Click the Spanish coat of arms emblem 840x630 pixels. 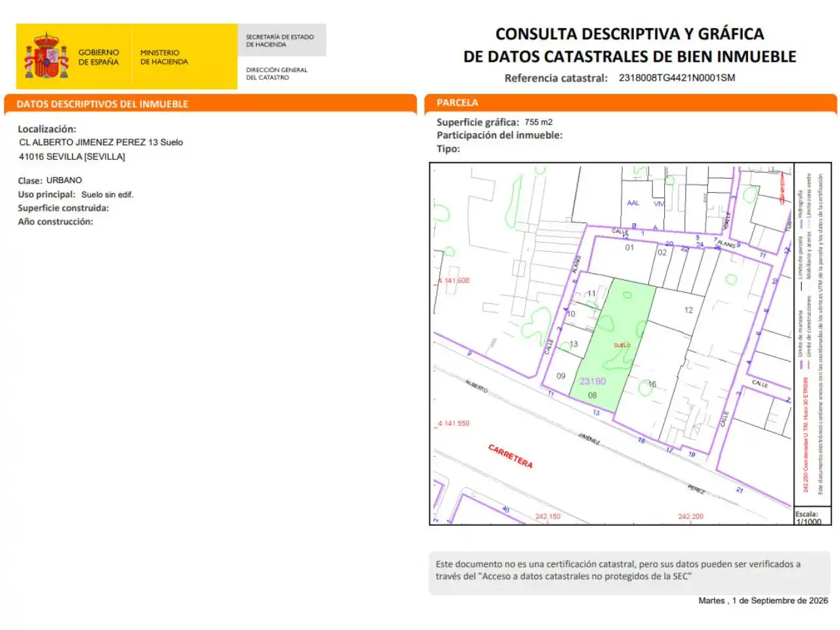[x=47, y=56]
